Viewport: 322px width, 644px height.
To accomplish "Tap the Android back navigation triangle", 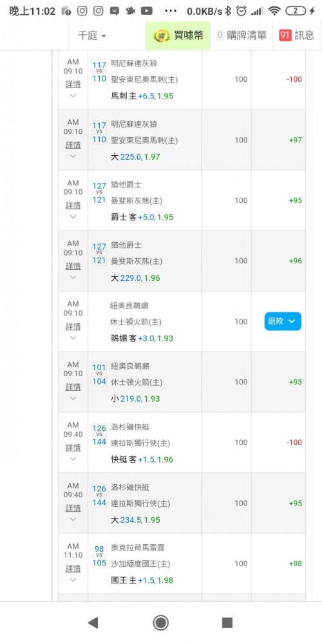I will click(x=93, y=623).
